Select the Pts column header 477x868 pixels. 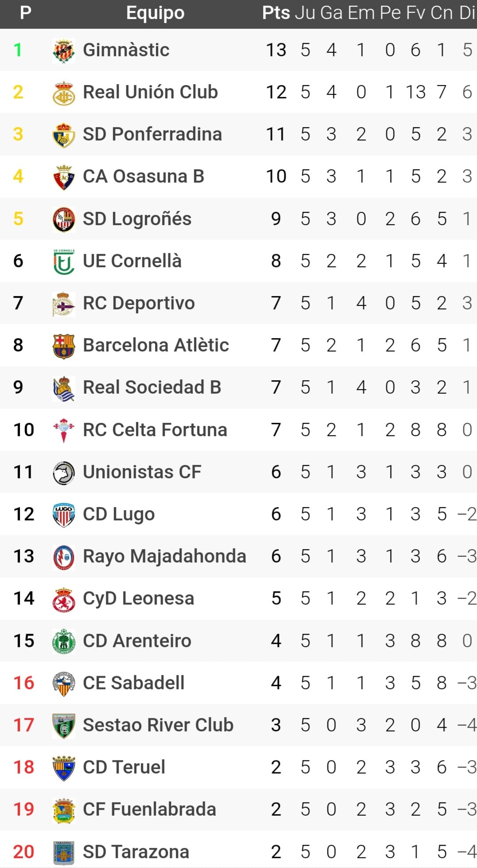(275, 13)
